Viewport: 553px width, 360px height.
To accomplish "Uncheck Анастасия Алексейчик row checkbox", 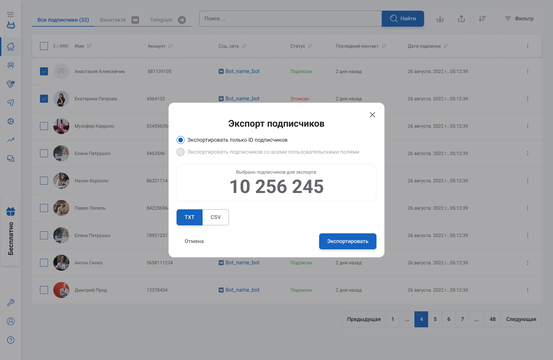I will pos(44,71).
